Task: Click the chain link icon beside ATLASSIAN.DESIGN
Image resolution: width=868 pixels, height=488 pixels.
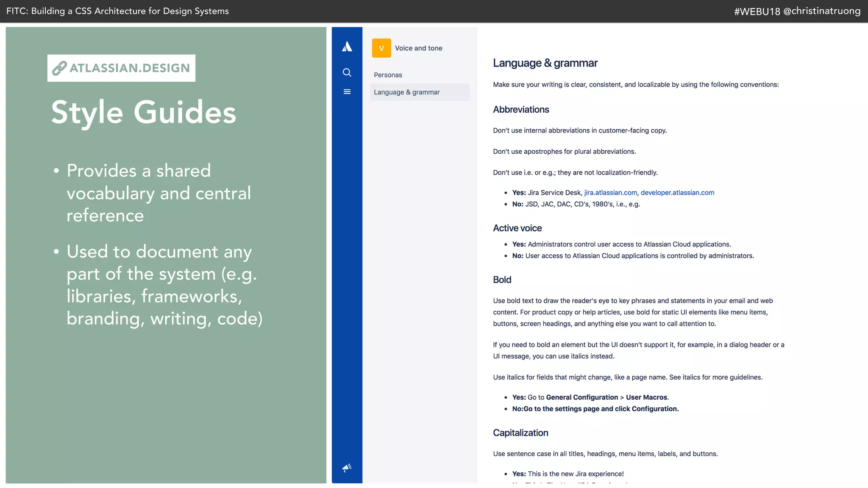Action: click(x=59, y=68)
